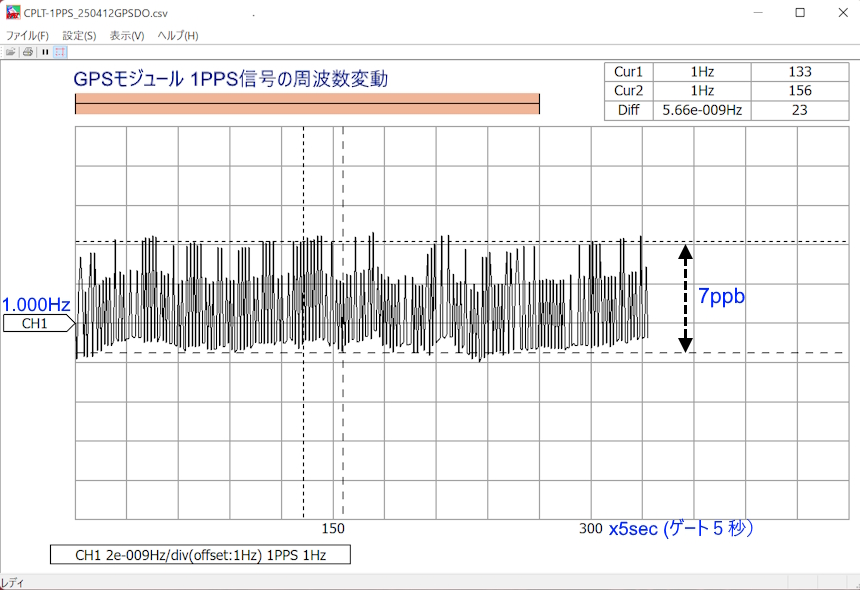The width and height of the screenshot is (860, 590).
Task: Click the 1Hz value in Cur2 row
Action: point(702,91)
